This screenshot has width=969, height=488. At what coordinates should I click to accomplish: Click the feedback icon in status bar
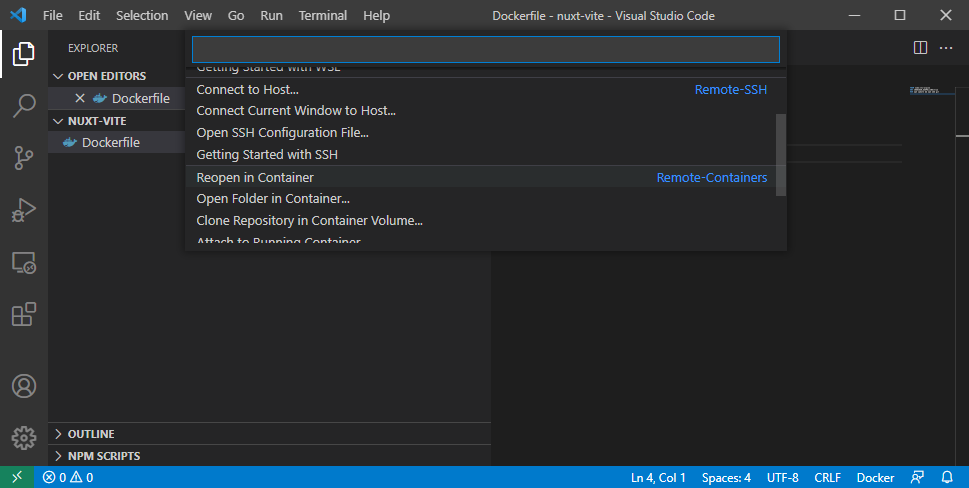918,477
